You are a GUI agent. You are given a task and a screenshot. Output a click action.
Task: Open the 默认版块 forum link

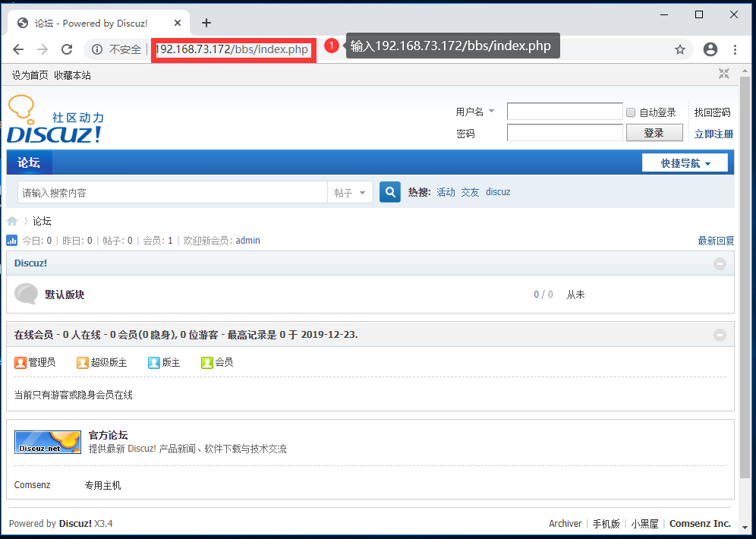click(x=65, y=295)
